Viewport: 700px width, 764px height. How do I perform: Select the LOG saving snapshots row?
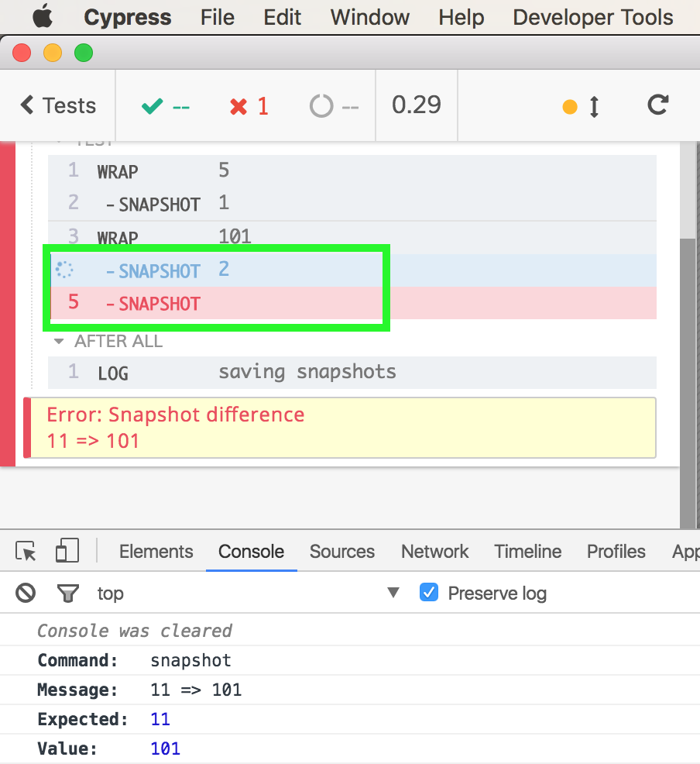pyautogui.click(x=352, y=373)
